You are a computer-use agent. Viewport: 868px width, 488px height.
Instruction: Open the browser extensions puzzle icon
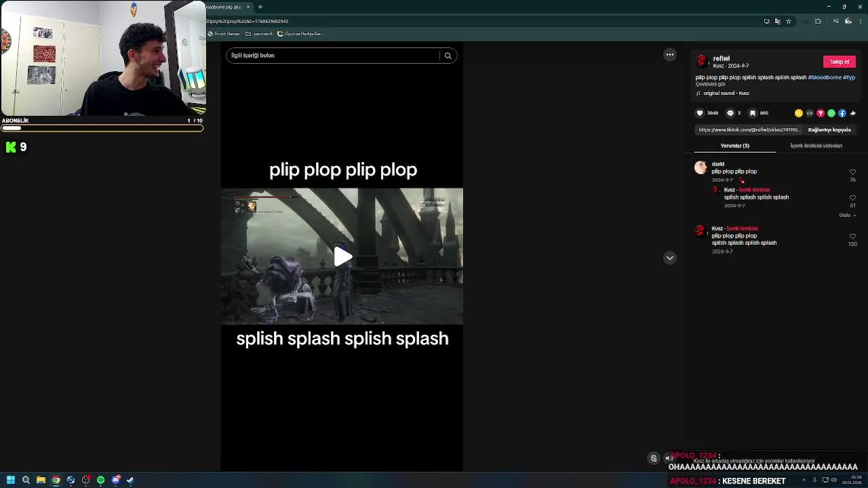(x=818, y=21)
